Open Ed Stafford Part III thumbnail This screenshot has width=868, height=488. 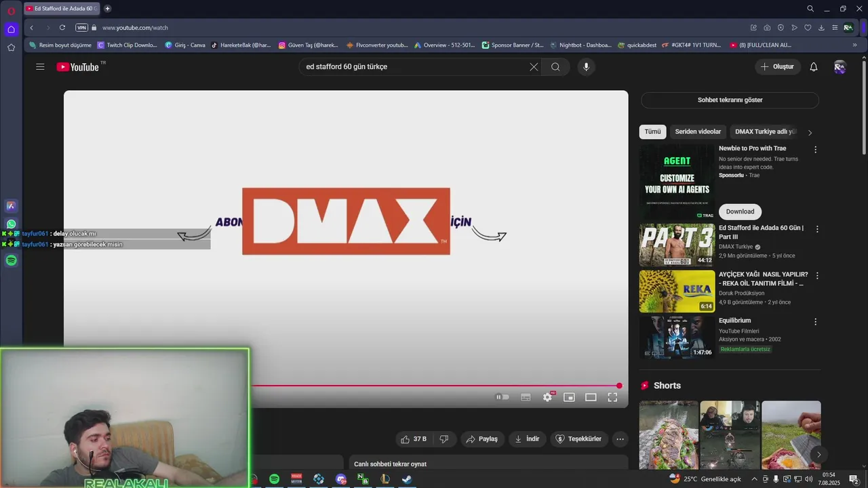point(677,245)
